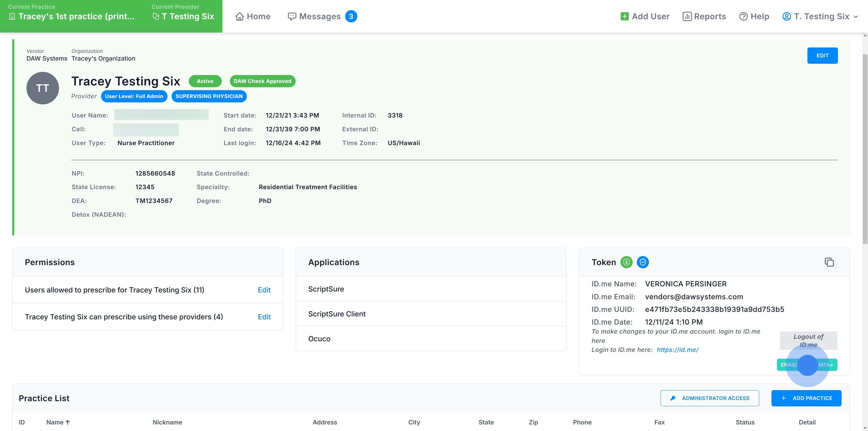Click NPI value 1285660548
868x431 pixels.
155,174
